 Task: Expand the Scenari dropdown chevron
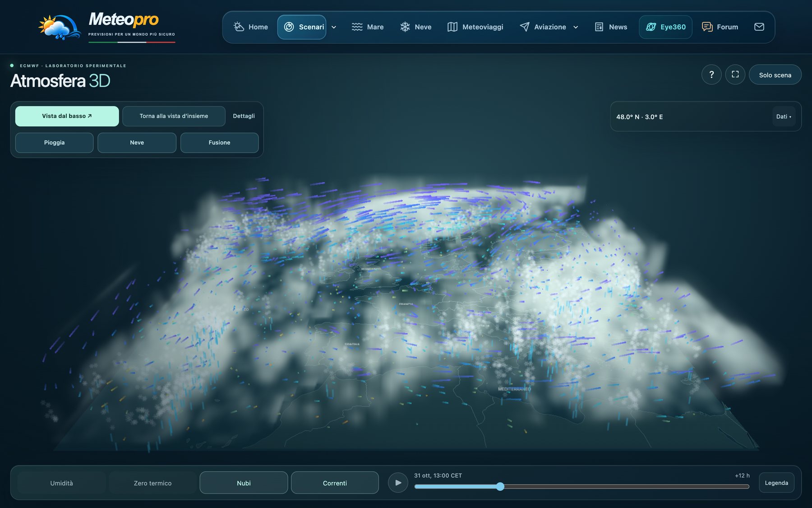[334, 27]
